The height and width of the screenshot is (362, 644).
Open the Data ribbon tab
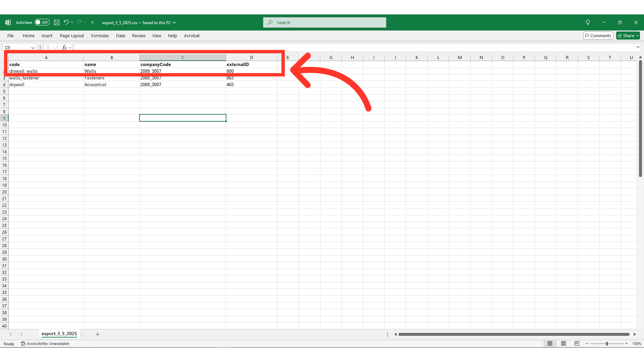[x=120, y=36]
